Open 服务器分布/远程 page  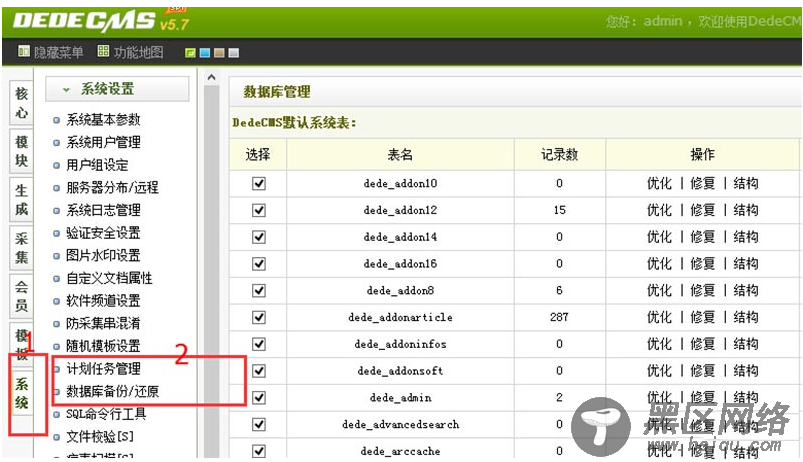tap(112, 187)
